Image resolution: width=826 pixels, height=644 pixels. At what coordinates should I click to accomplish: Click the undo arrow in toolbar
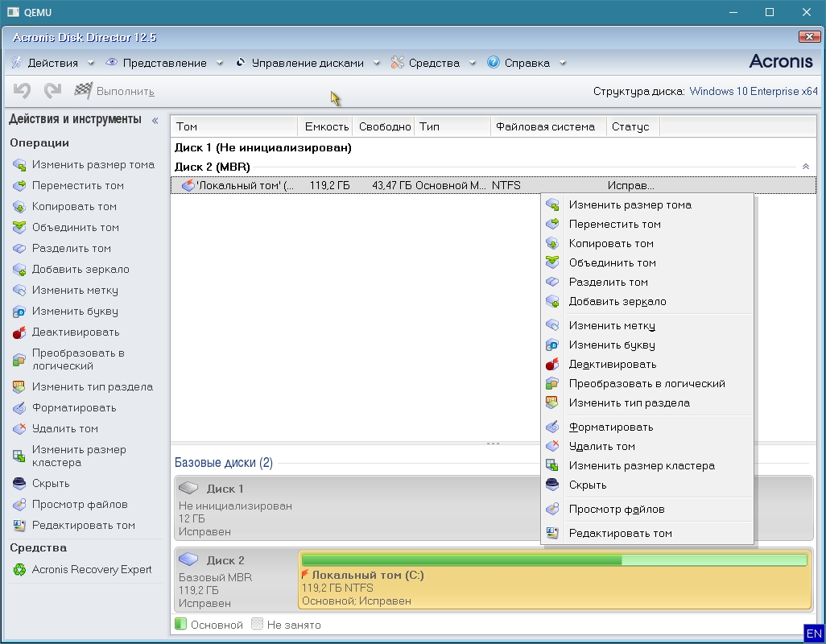[x=22, y=91]
